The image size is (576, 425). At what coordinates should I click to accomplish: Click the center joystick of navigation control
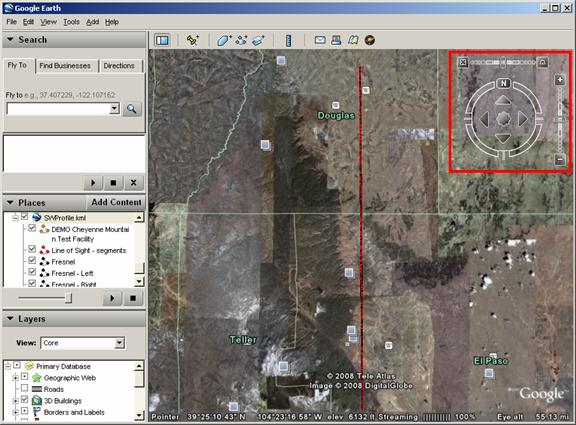click(x=503, y=119)
